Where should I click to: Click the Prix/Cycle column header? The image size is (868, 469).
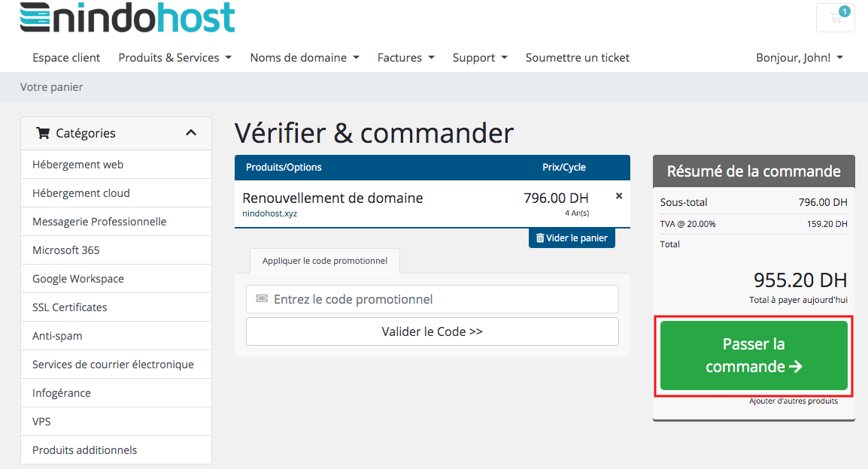click(x=564, y=167)
